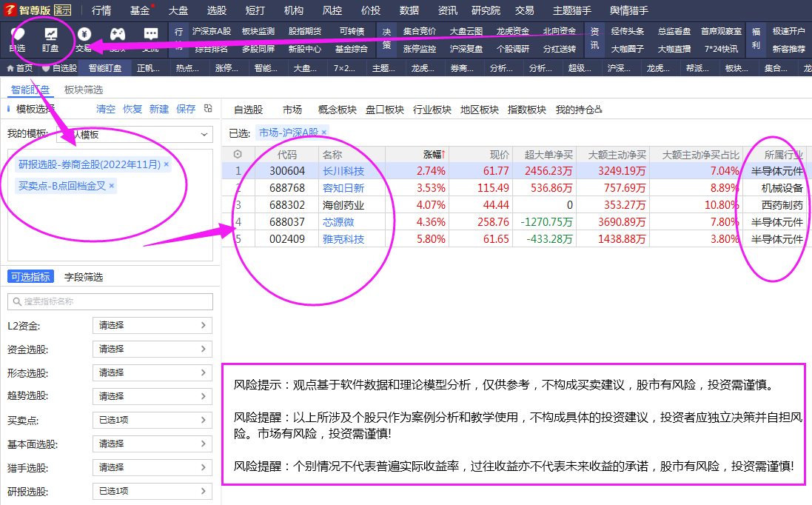The height and width of the screenshot is (505, 812).
Task: Open the chat bubble toolbar icon
Action: pos(151,34)
